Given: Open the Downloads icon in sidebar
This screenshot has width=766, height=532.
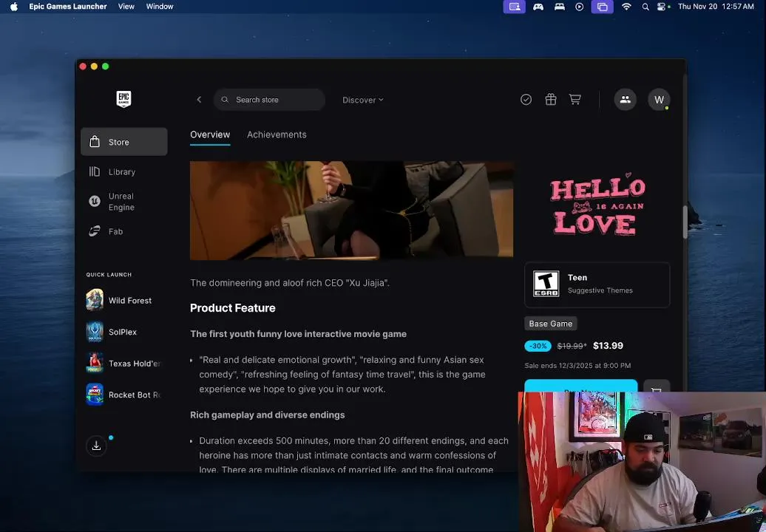Looking at the screenshot, I should tap(96, 446).
